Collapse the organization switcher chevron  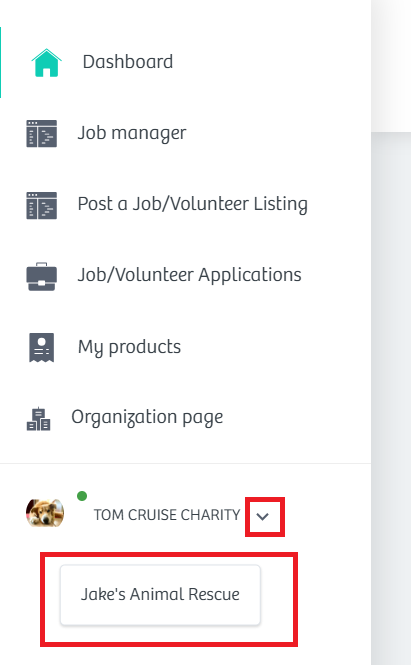coord(263,517)
